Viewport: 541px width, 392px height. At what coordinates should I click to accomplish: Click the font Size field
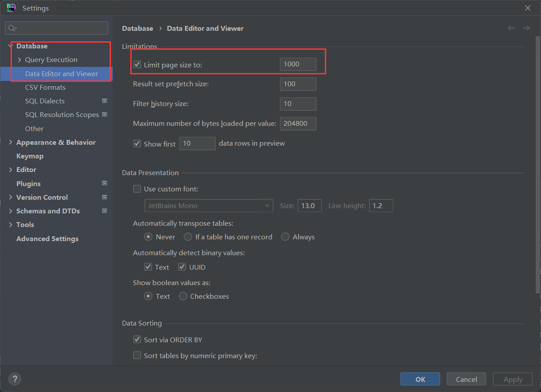310,205
